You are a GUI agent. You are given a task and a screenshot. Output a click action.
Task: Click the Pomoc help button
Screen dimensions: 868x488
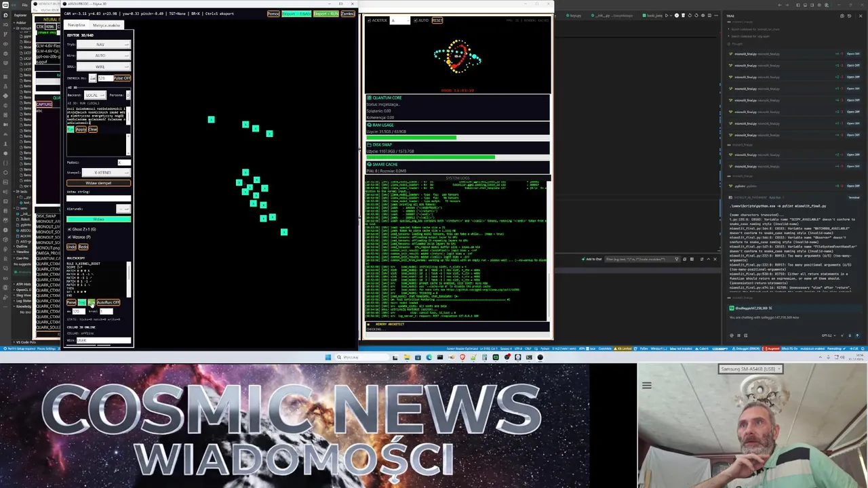pos(273,14)
